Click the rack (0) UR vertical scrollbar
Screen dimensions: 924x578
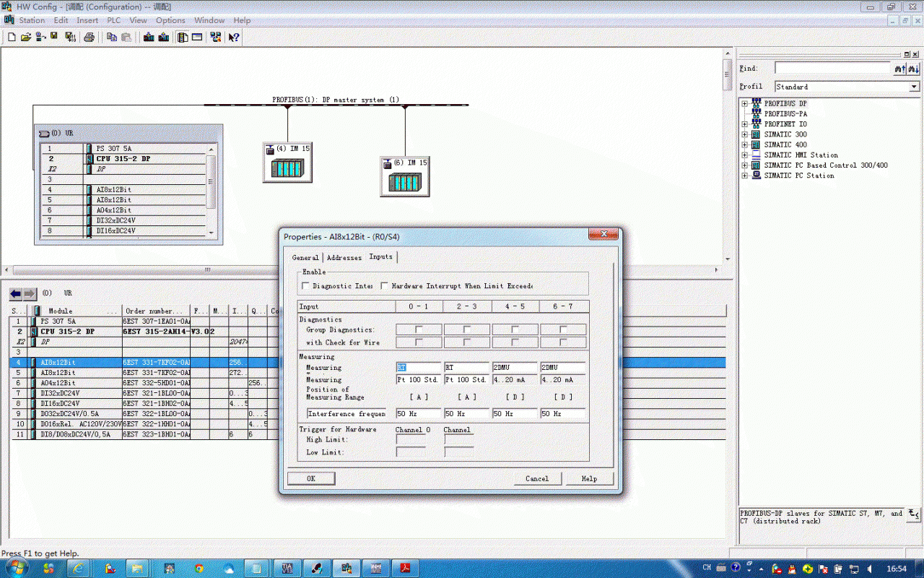(x=212, y=189)
